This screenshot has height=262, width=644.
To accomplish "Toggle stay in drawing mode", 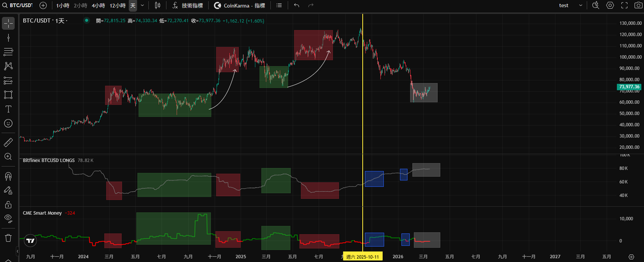I will pos(9,190).
